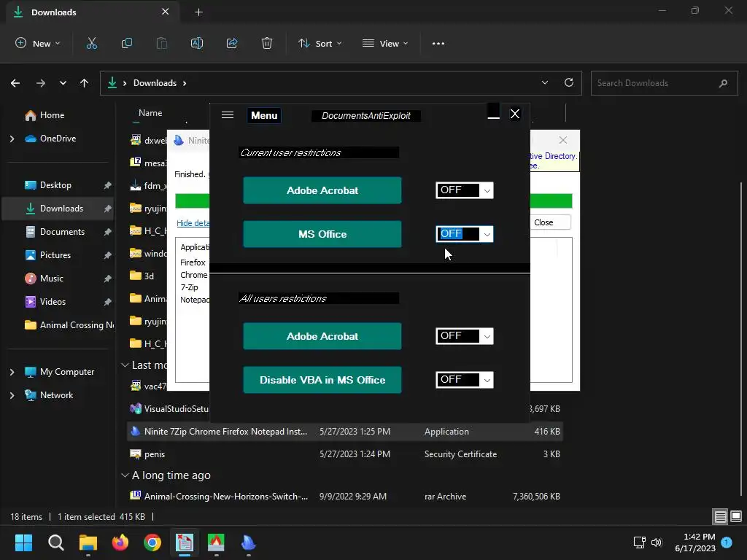Switch to large thumbnails view icon
Screen dimensions: 747x560
[x=736, y=516]
